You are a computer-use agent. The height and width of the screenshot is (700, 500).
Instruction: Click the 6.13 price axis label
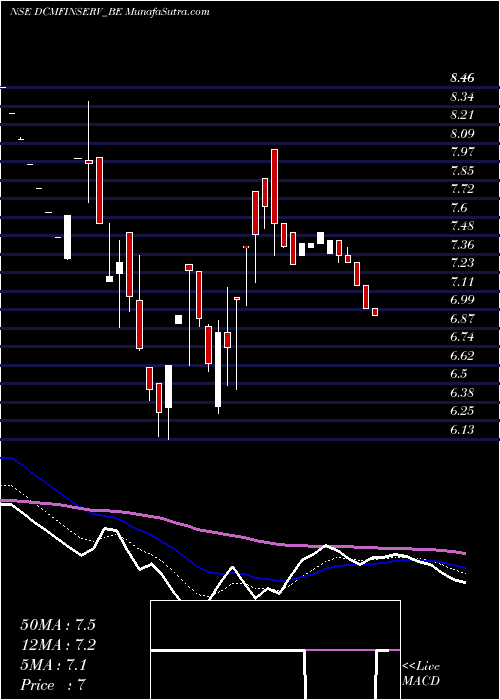462,430
